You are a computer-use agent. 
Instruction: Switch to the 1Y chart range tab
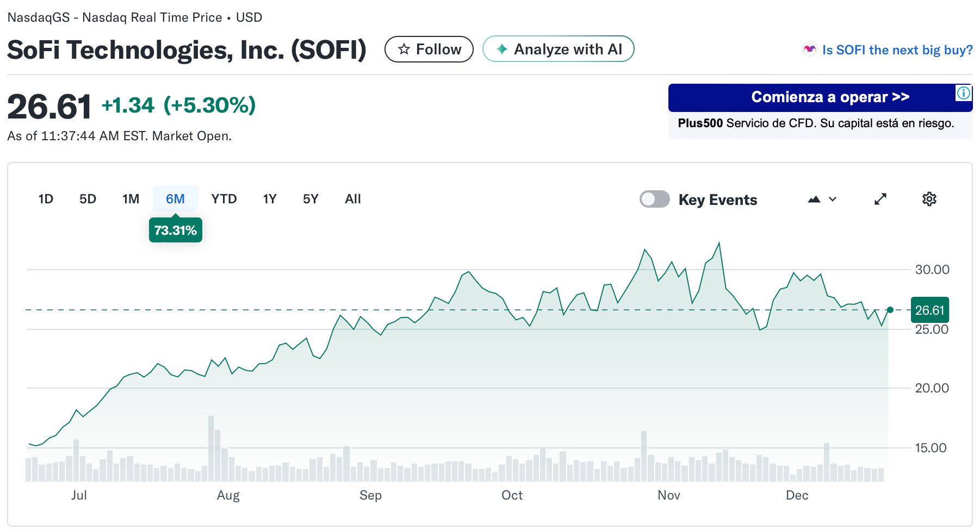[x=269, y=199]
